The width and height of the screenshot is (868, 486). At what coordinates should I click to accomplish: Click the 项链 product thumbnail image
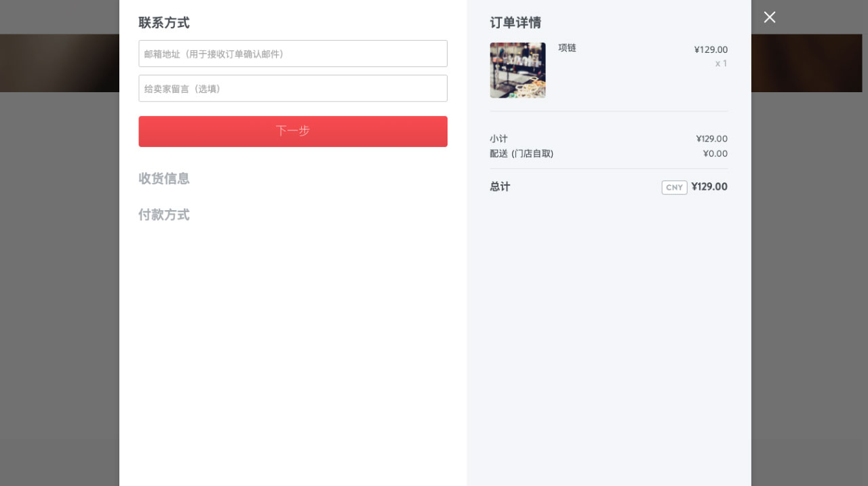tap(517, 70)
